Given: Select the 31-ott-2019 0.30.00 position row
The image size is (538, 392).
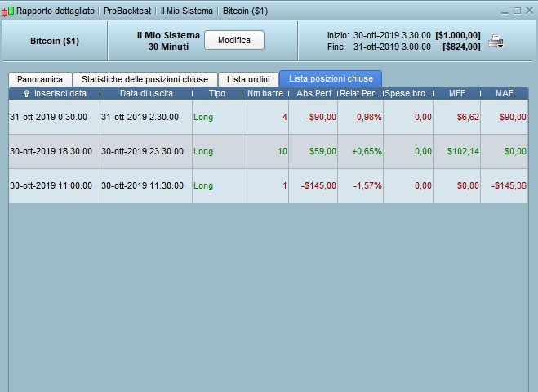Looking at the screenshot, I should (269, 117).
